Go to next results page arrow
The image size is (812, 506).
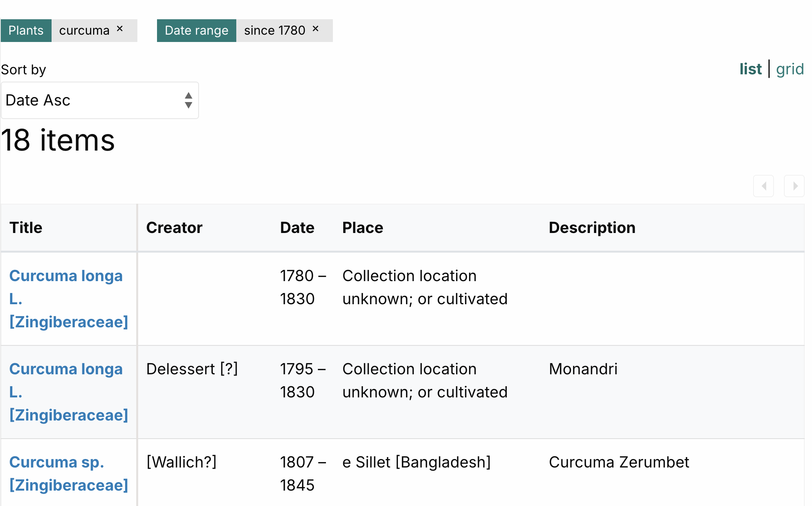tap(794, 186)
